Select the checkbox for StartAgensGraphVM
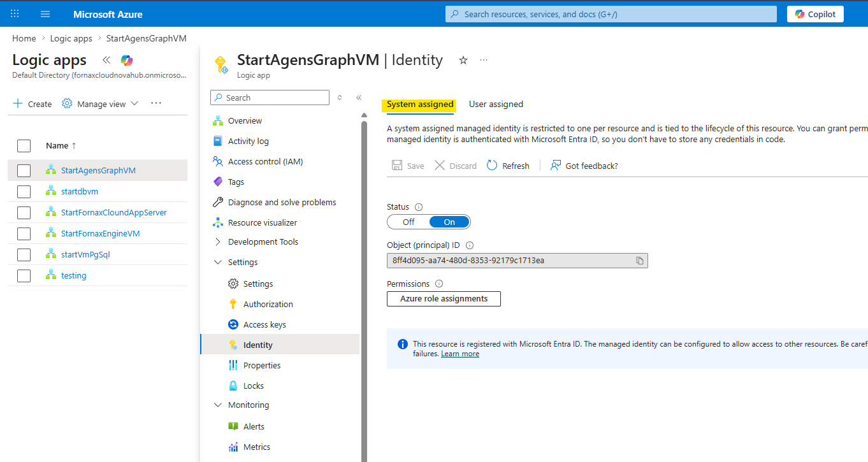The image size is (868, 462). [24, 170]
